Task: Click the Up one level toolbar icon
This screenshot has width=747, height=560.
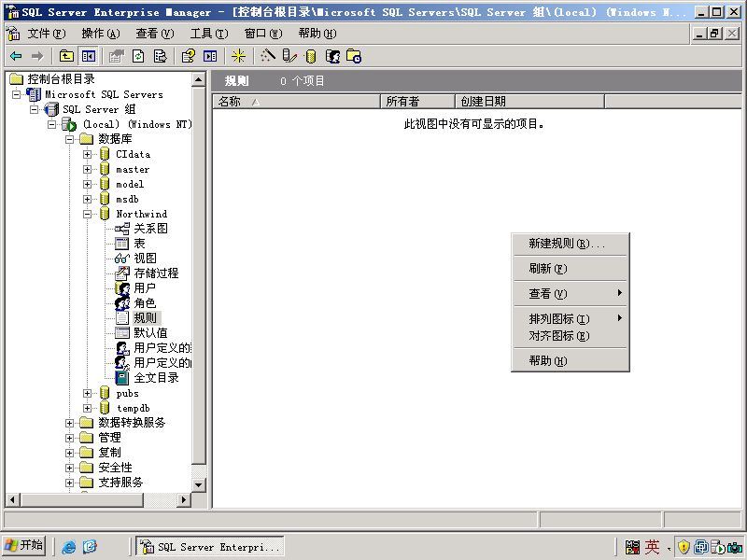Action: tap(66, 56)
